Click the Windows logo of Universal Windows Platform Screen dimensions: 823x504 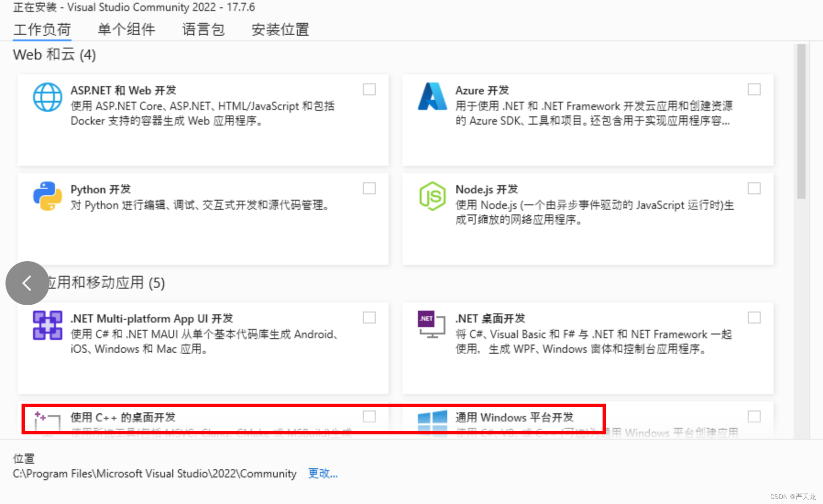point(432,423)
